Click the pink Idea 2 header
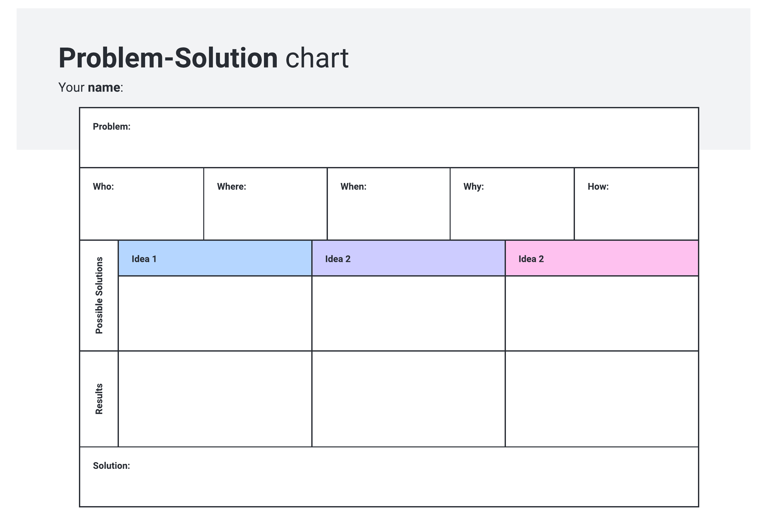Screen dimensions: 767x532 pyautogui.click(x=601, y=258)
